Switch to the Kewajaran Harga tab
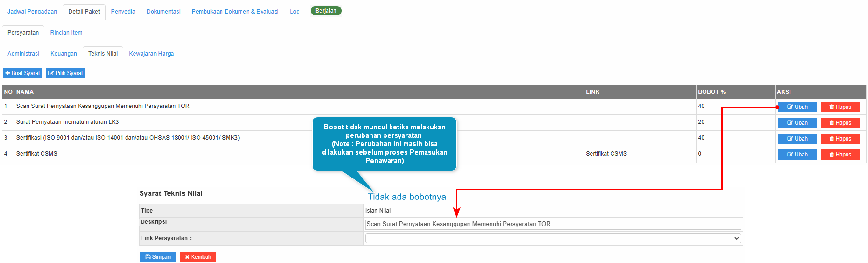Viewport: 868px width, 263px height. 151,54
